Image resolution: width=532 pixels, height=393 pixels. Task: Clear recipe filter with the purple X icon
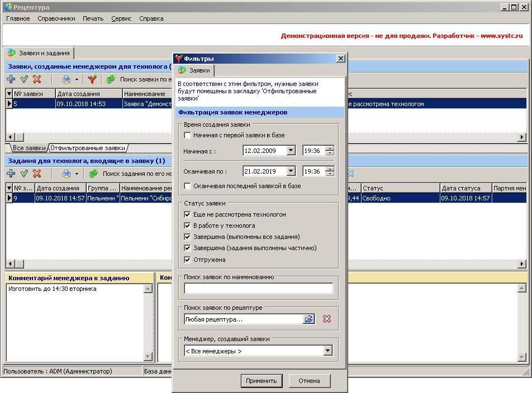tap(327, 319)
